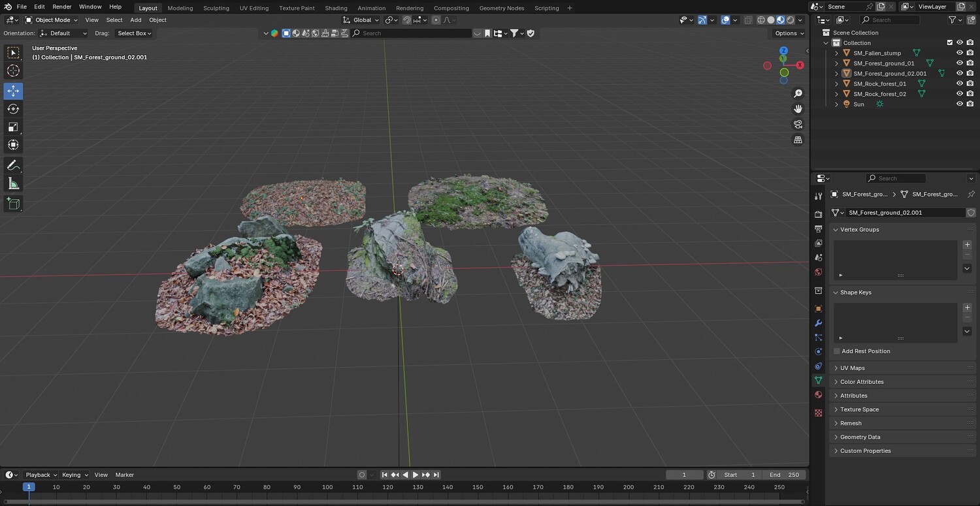The image size is (980, 506).
Task: Expand the UV Maps panel
Action: click(902, 368)
